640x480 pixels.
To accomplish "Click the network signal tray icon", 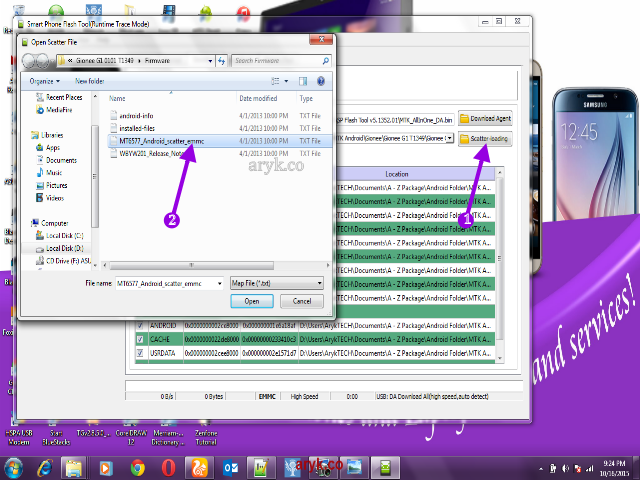I will (590, 469).
